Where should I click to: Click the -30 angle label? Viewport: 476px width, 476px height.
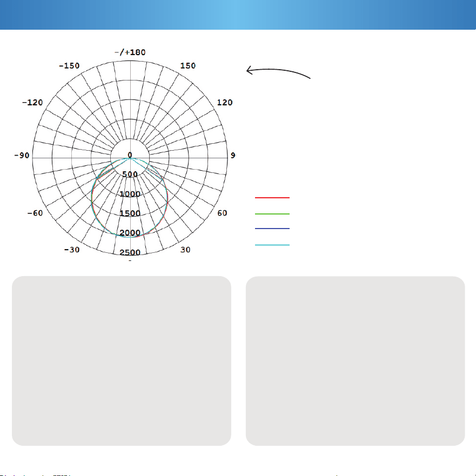(x=72, y=250)
